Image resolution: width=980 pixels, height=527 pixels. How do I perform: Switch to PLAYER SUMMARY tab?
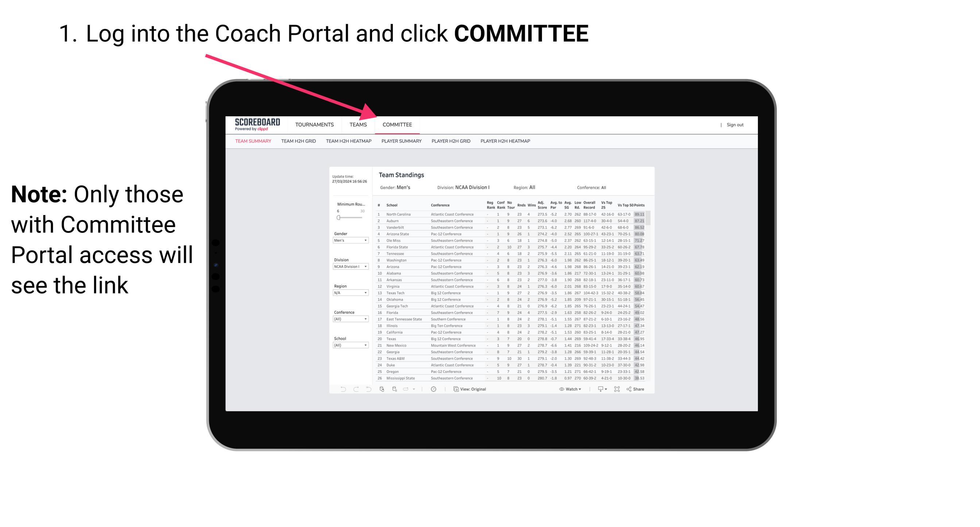coord(401,142)
